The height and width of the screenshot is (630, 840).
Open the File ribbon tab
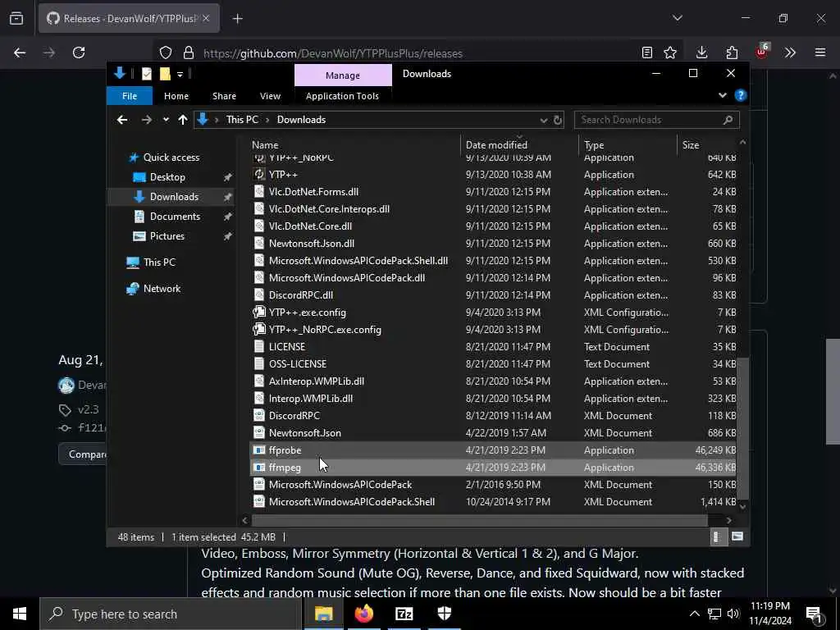click(x=130, y=96)
